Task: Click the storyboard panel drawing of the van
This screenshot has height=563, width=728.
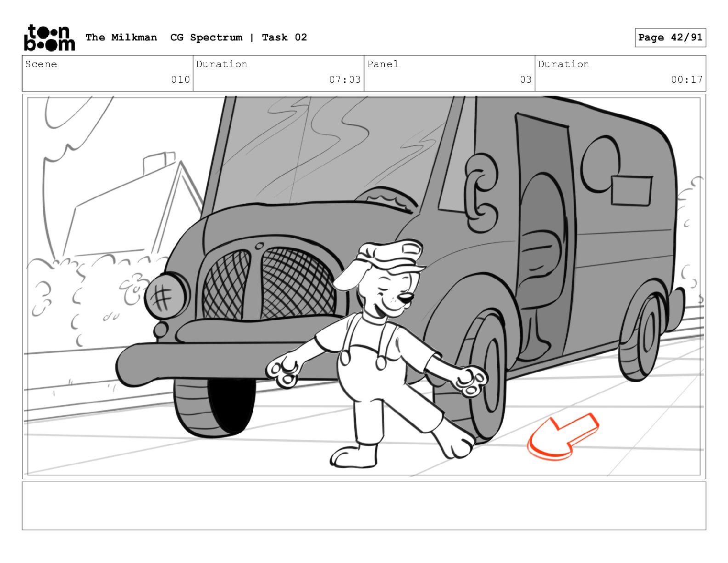Action: point(364,287)
